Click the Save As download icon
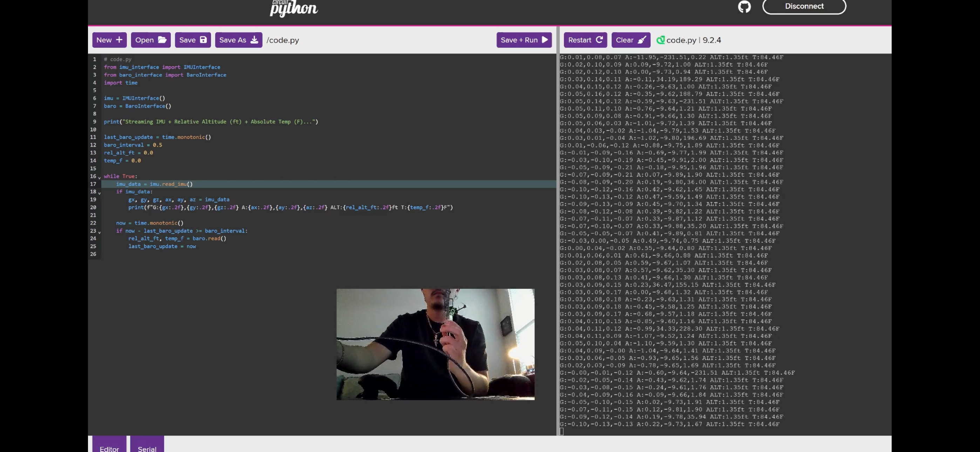 coord(254,40)
